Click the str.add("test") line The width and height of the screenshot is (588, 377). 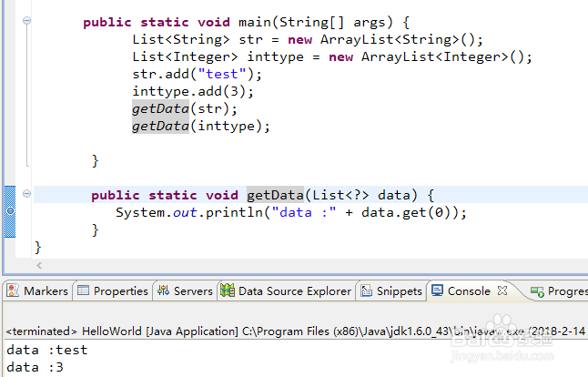click(197, 74)
